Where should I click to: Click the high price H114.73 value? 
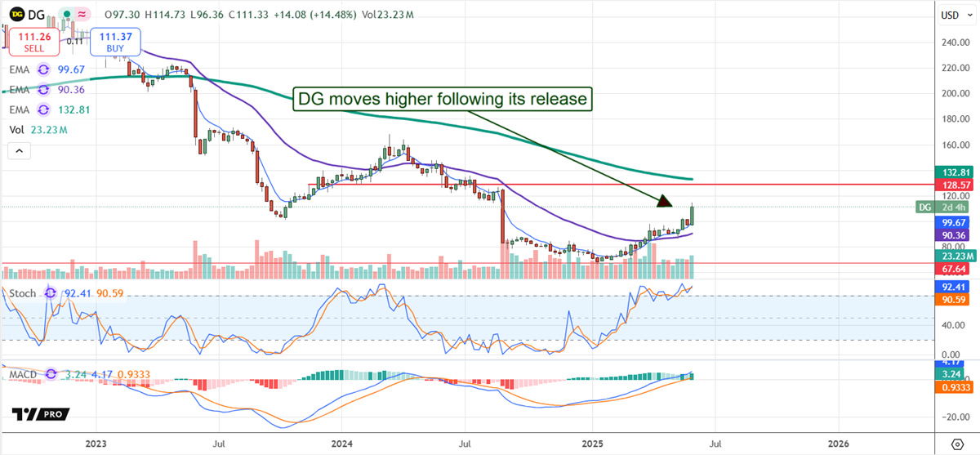pyautogui.click(x=163, y=15)
